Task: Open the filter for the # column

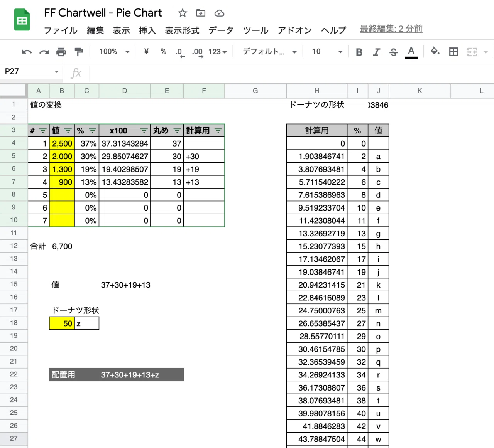Action: 43,131
